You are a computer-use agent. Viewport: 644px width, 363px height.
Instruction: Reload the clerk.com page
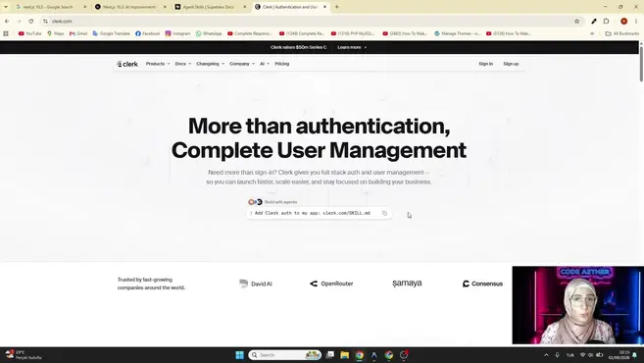30,21
